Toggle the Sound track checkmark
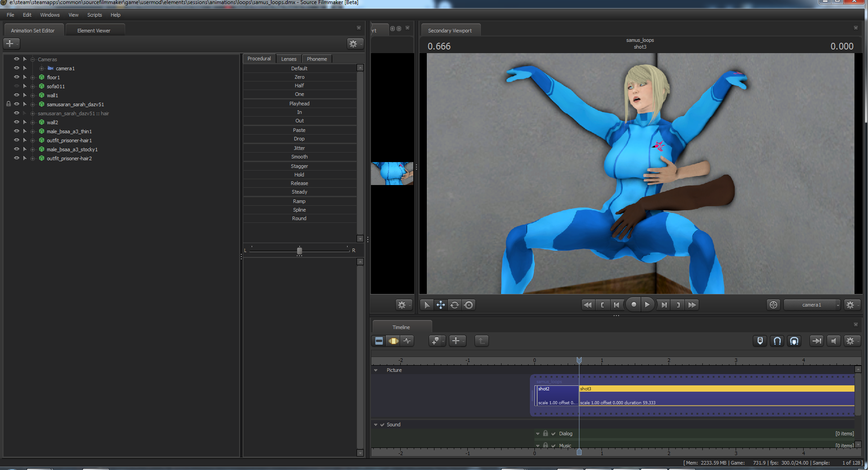The width and height of the screenshot is (868, 470). (382, 425)
